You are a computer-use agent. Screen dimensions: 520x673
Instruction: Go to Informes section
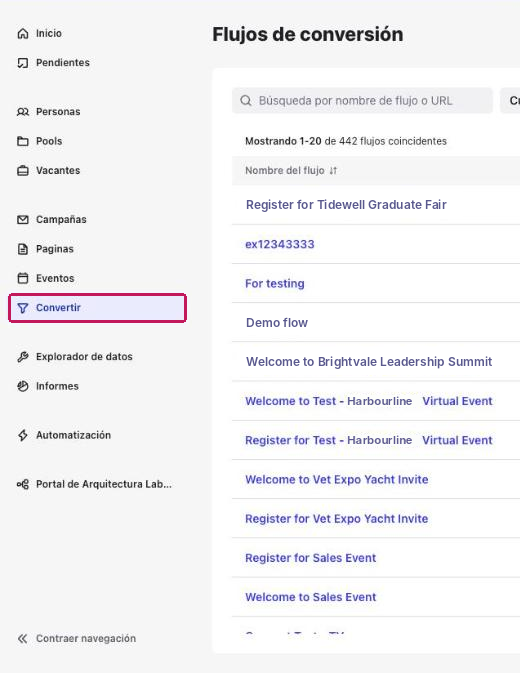tap(57, 386)
